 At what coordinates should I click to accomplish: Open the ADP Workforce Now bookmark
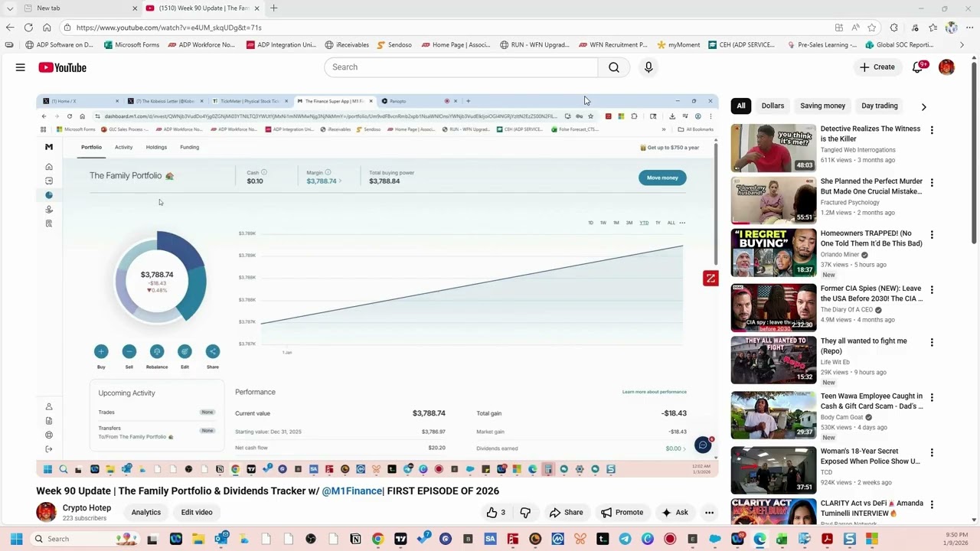pyautogui.click(x=201, y=45)
